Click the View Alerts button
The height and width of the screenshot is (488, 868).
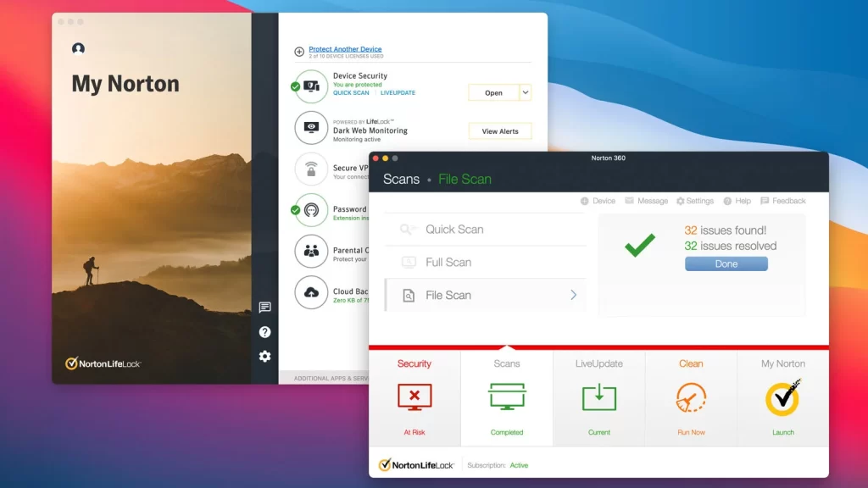pyautogui.click(x=500, y=131)
